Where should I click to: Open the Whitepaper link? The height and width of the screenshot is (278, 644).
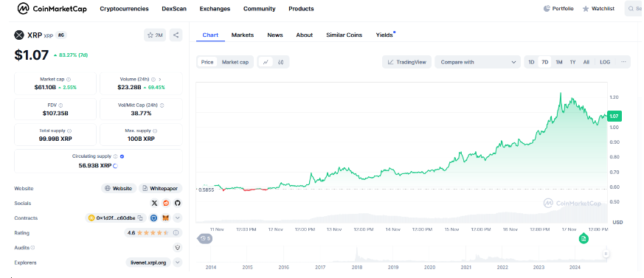(x=160, y=189)
